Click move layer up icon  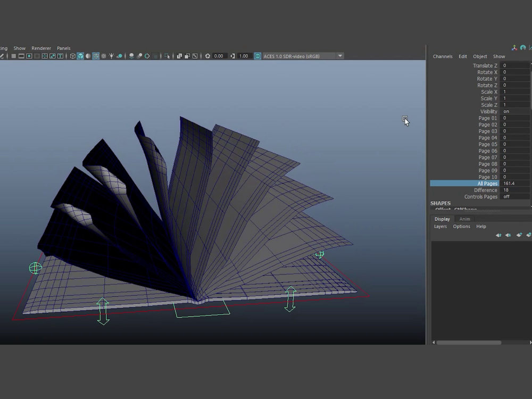coord(498,235)
